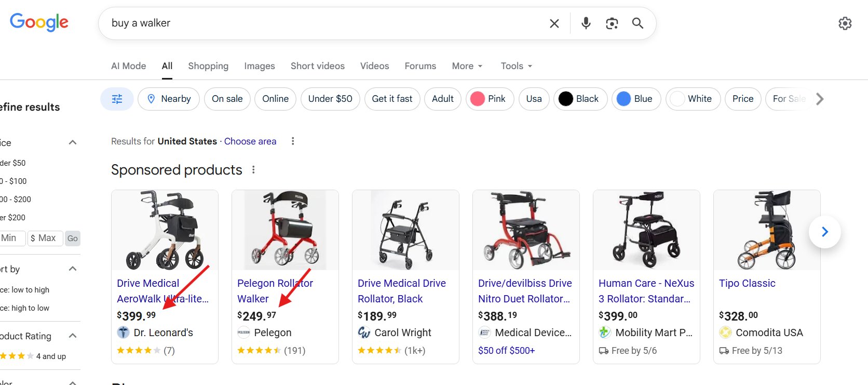868x385 pixels.
Task: Open the Images results tab
Action: (259, 66)
